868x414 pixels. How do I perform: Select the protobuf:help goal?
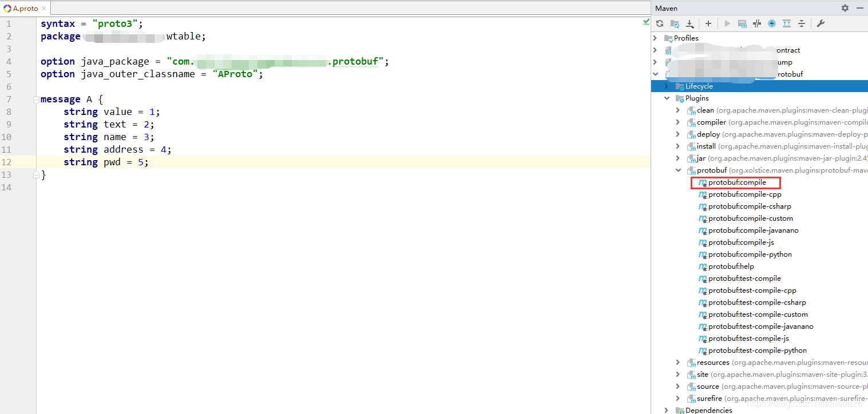[x=731, y=266]
